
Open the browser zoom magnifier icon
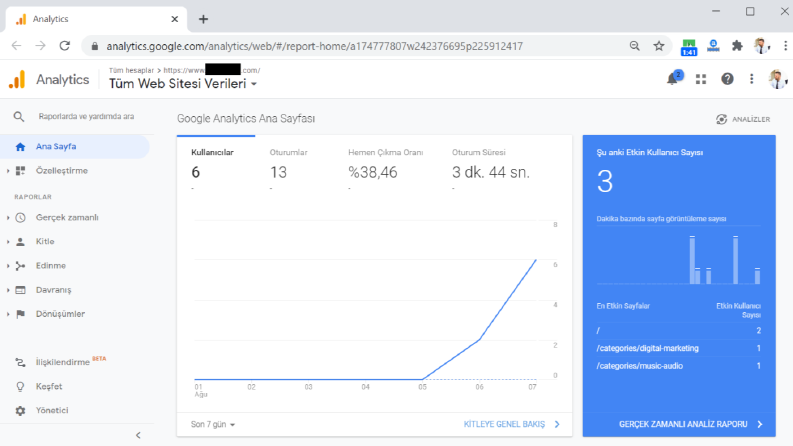pos(635,46)
